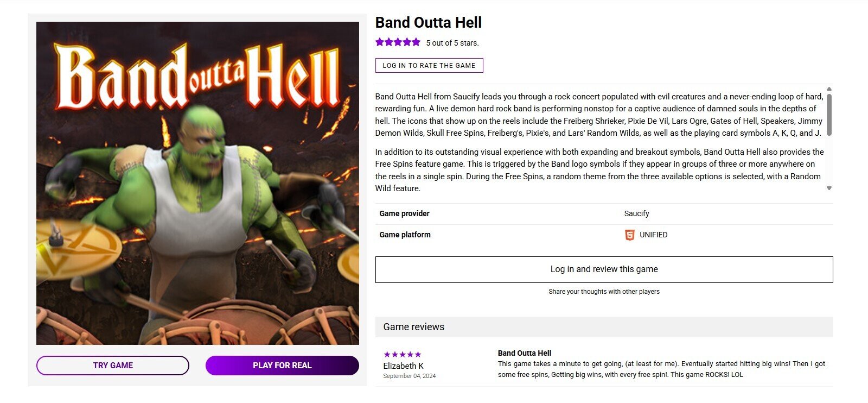Click the Log in to rate the game button
This screenshot has width=868, height=403.
[429, 65]
